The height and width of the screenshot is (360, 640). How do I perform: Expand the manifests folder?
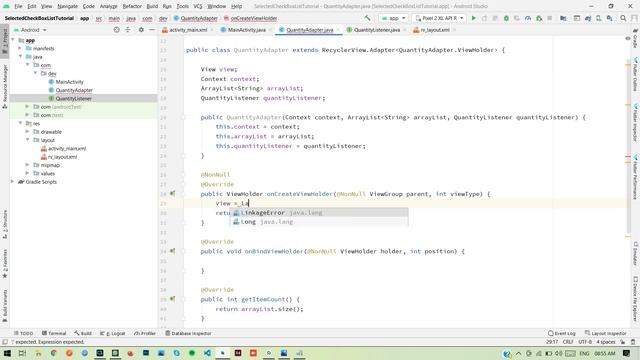[x=20, y=48]
